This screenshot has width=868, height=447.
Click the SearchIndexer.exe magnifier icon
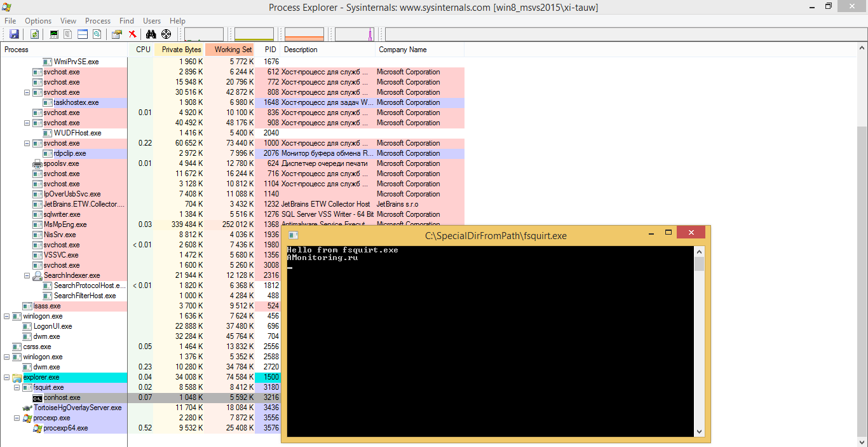click(37, 275)
